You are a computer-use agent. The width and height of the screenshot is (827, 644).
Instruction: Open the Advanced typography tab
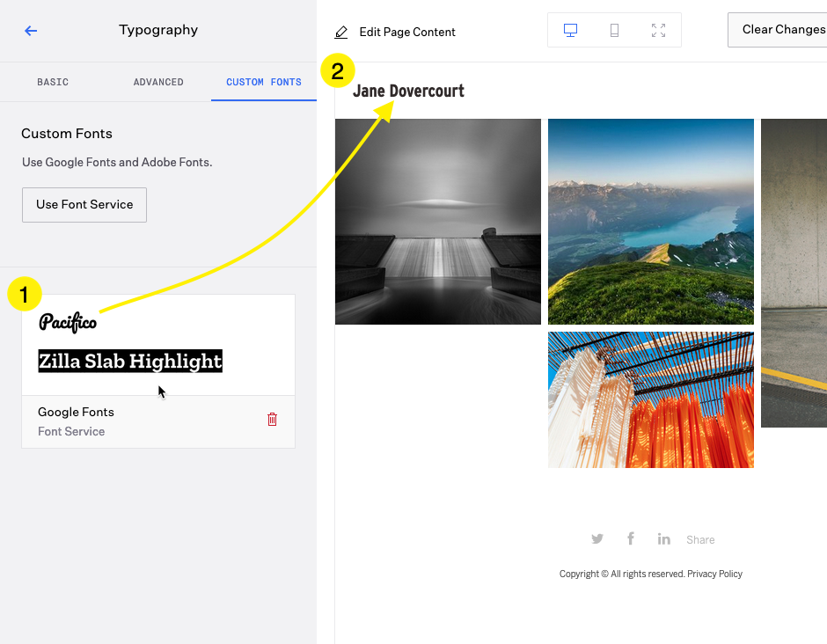(158, 82)
